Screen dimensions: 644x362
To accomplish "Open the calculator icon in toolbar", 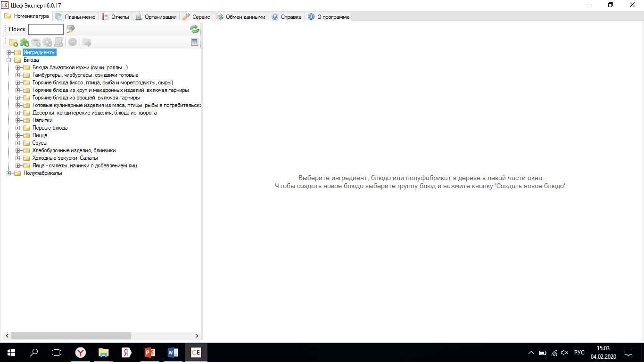I will 195,42.
